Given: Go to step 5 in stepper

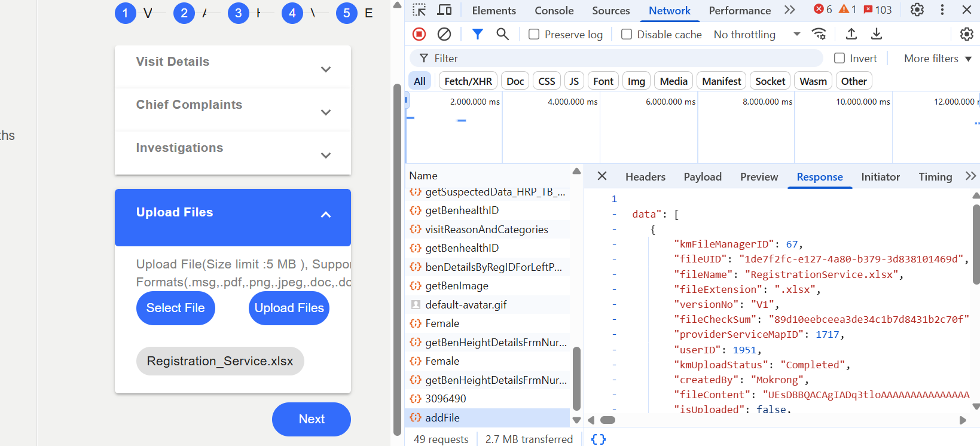Looking at the screenshot, I should 347,13.
